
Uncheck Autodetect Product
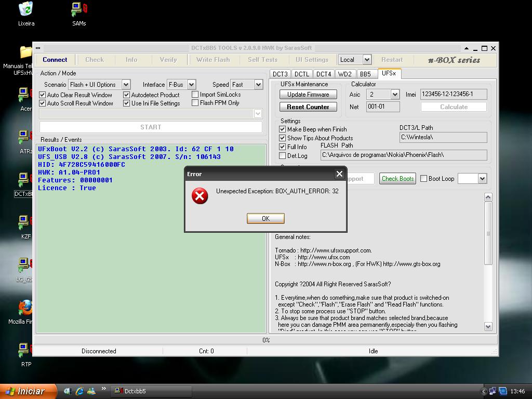point(127,95)
